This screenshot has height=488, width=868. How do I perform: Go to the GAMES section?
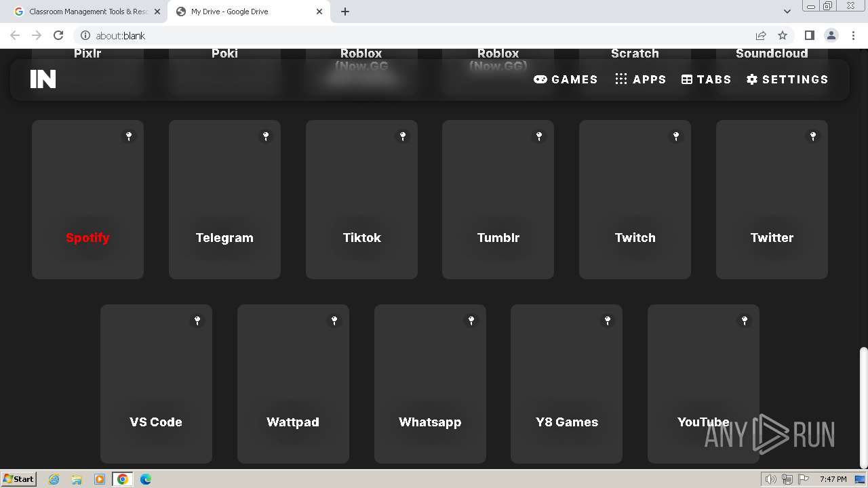coord(566,79)
